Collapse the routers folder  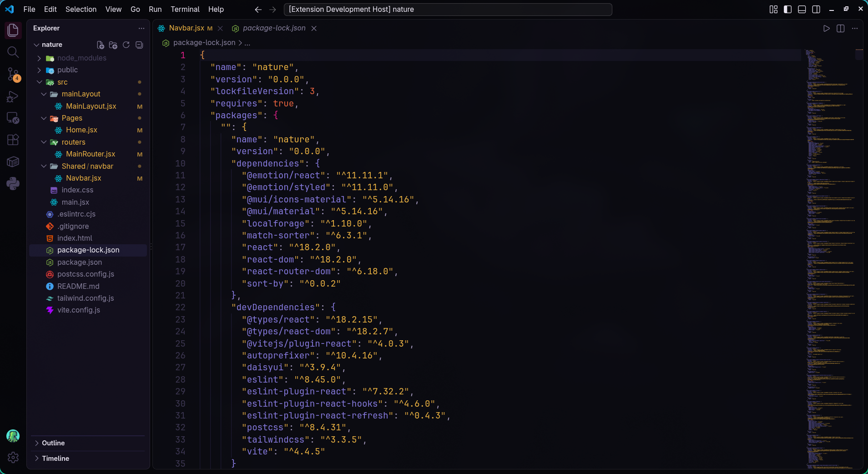44,142
